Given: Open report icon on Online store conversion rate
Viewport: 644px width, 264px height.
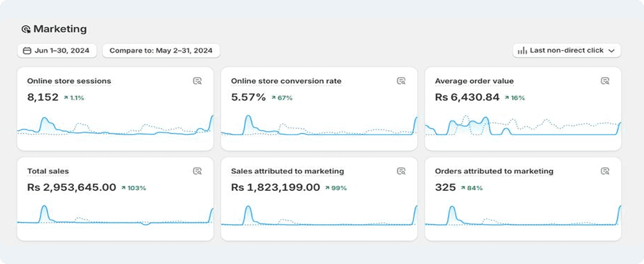Looking at the screenshot, I should (x=401, y=81).
